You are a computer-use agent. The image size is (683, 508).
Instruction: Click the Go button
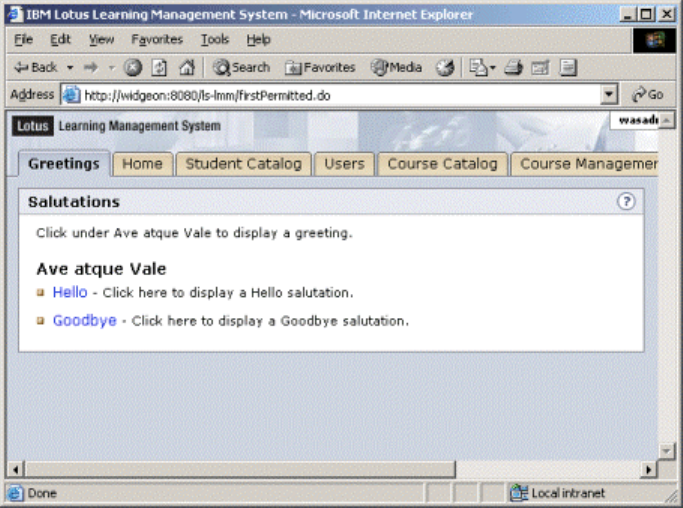pyautogui.click(x=648, y=95)
